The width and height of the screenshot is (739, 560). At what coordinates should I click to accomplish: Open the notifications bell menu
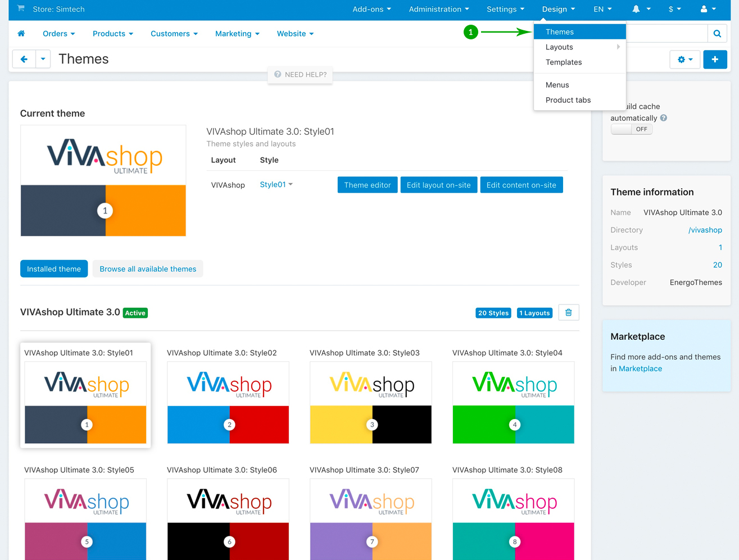(641, 9)
